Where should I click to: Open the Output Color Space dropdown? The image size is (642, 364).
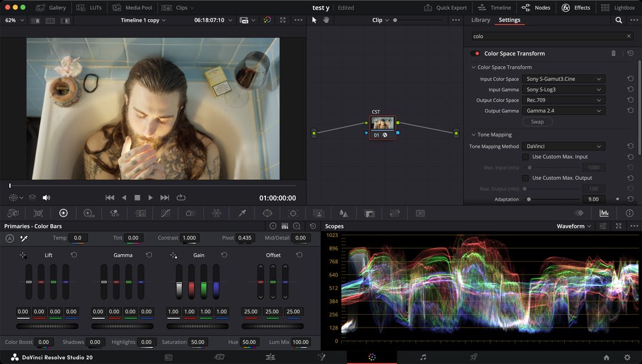[564, 100]
